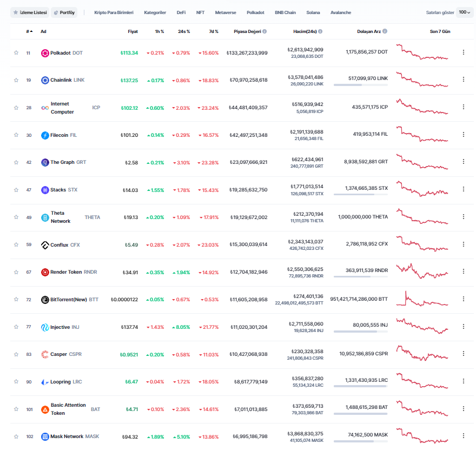Click the BitTorrent(New) coin logo
Image resolution: width=476 pixels, height=450 pixels.
pos(45,300)
